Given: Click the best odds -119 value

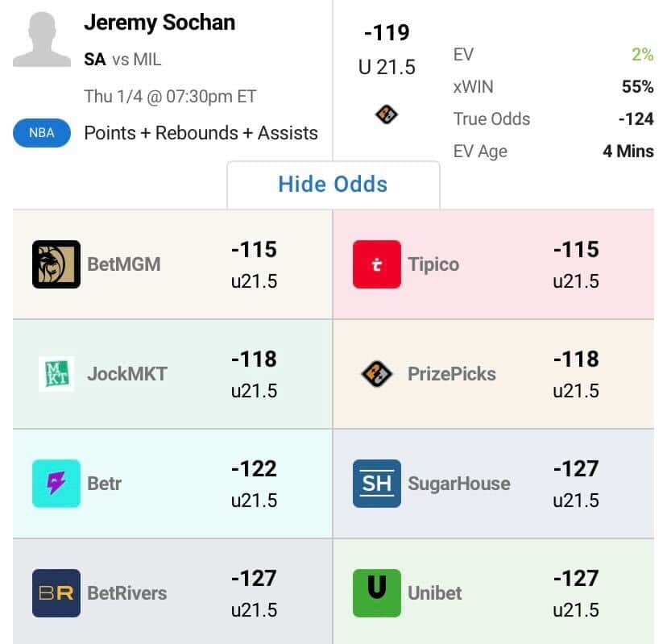Looking at the screenshot, I should click(387, 33).
